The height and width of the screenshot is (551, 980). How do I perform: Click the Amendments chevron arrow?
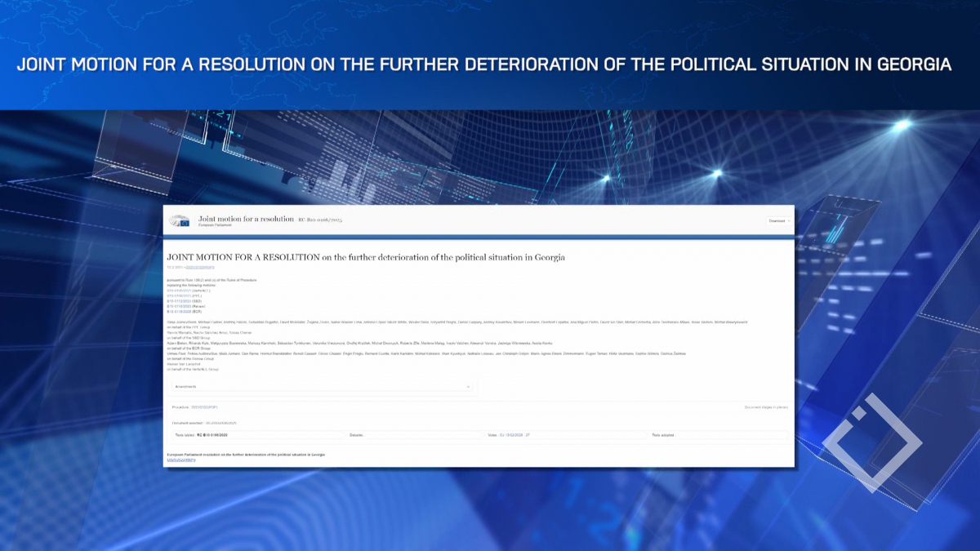(x=468, y=387)
